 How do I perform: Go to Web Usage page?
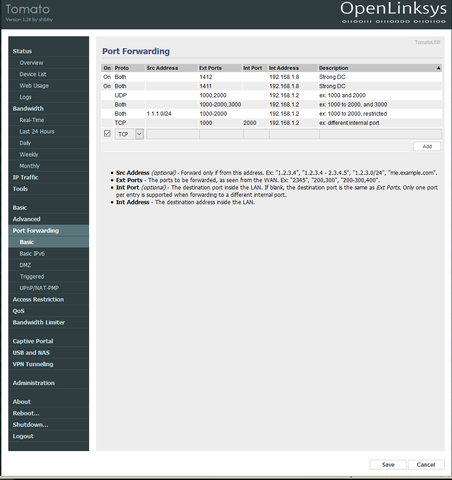(x=34, y=86)
